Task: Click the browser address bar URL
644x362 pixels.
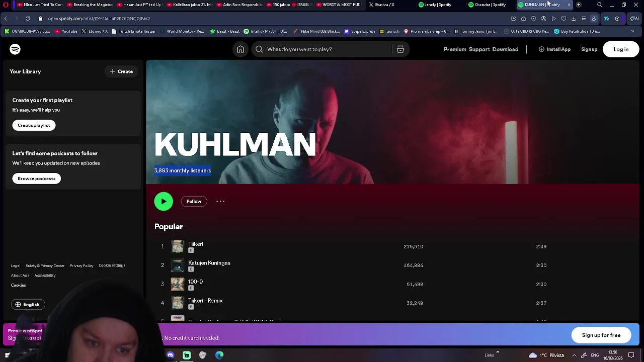Action: pyautogui.click(x=99, y=19)
